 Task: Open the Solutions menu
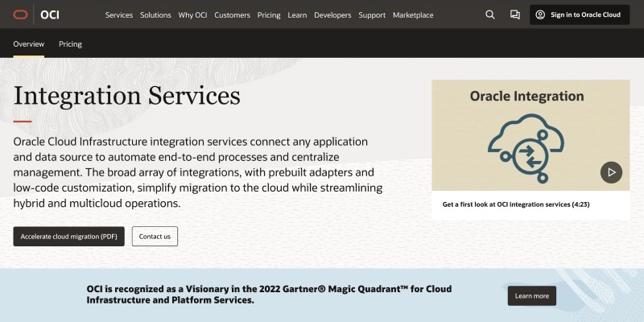(x=155, y=14)
